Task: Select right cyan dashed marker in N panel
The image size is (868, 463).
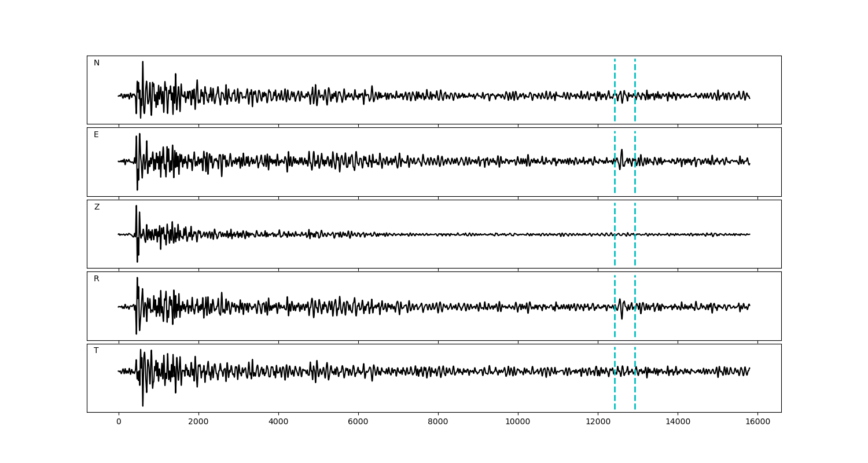Action: tap(635, 75)
